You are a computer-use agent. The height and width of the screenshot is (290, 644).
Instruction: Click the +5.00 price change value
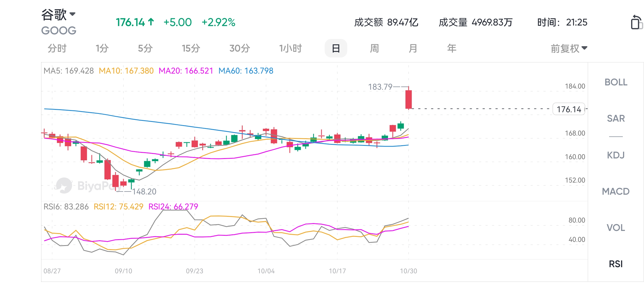[178, 22]
